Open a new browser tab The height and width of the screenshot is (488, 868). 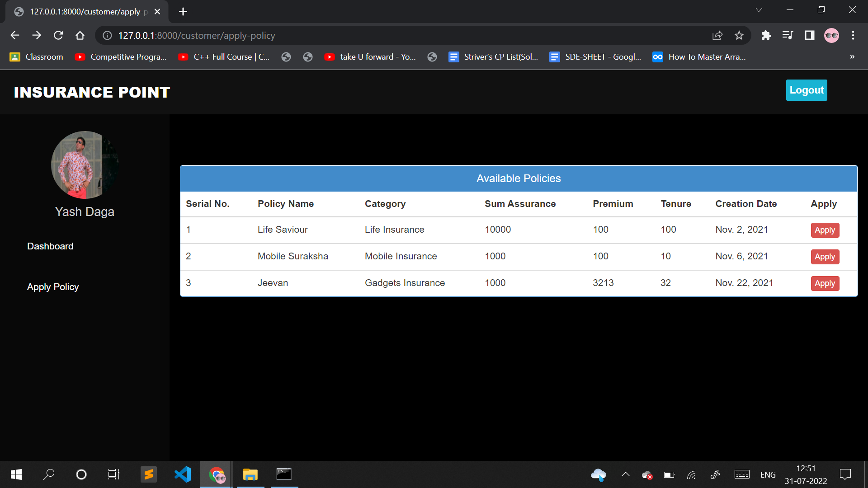pyautogui.click(x=183, y=12)
